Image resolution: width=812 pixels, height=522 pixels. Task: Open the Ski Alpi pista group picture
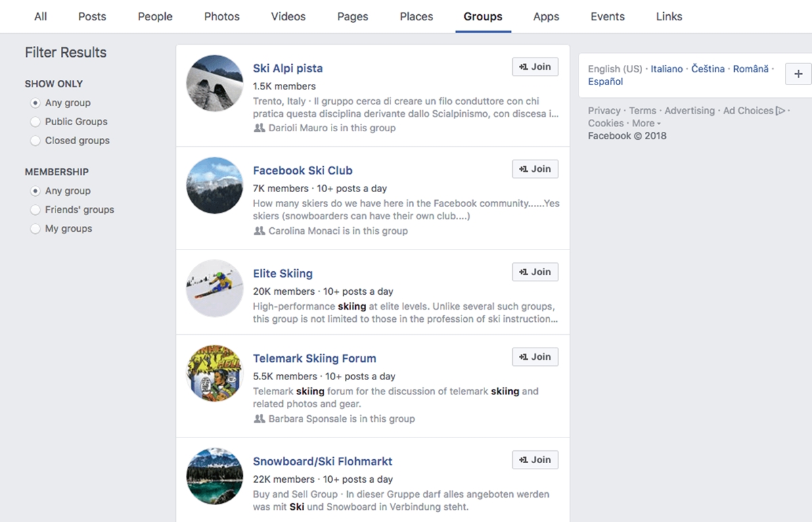[x=215, y=83]
